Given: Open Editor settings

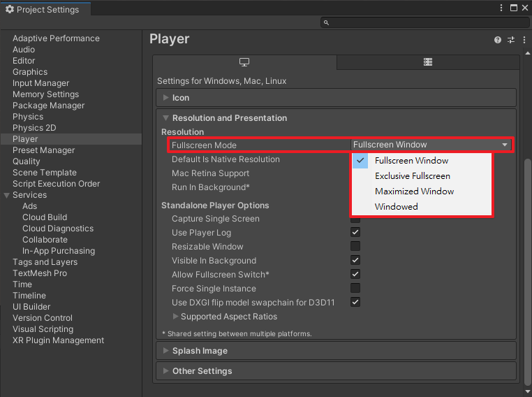Looking at the screenshot, I should pos(24,61).
